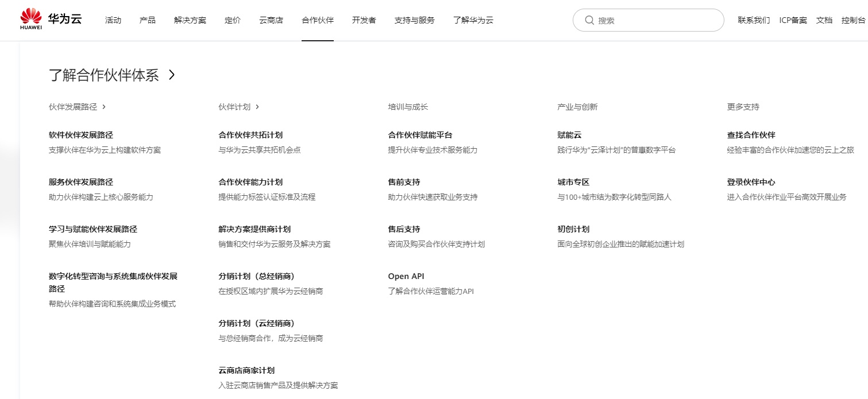Open 学习与赋能伙伴发展路径
Viewport: 868px width, 399px height.
point(93,229)
